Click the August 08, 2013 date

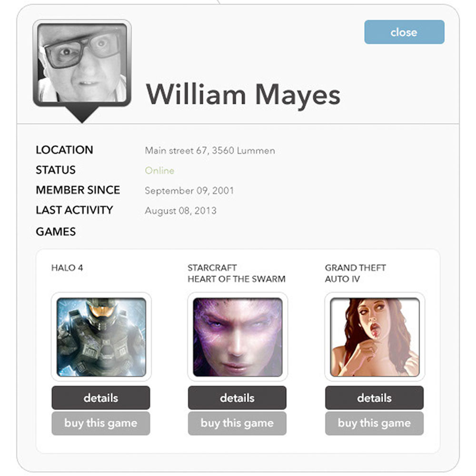tap(180, 211)
